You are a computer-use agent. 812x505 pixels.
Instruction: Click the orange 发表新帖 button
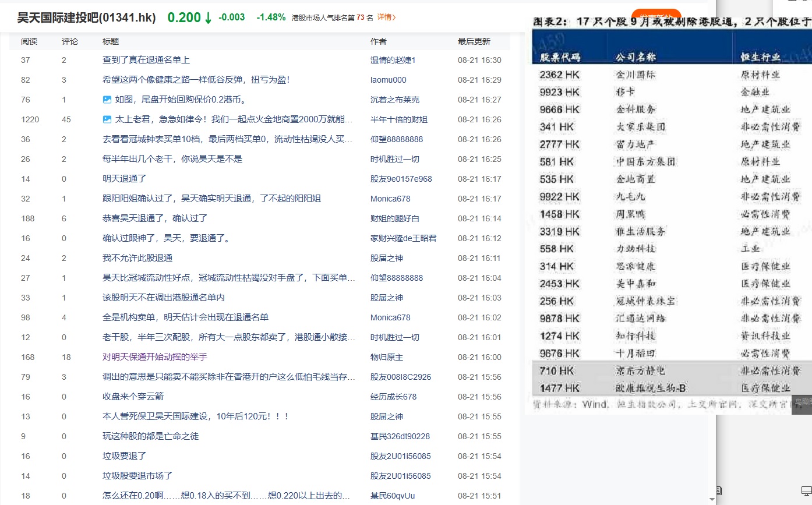[656, 14]
